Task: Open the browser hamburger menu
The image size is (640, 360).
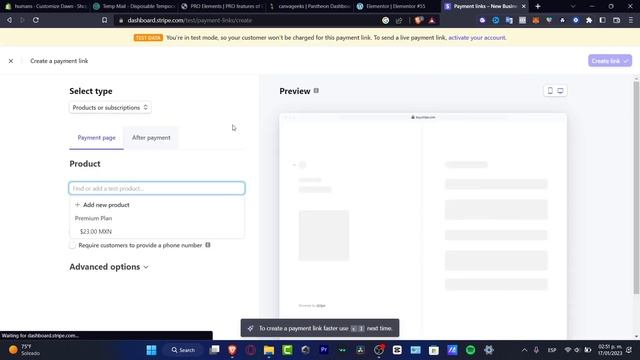Action: 631,20
